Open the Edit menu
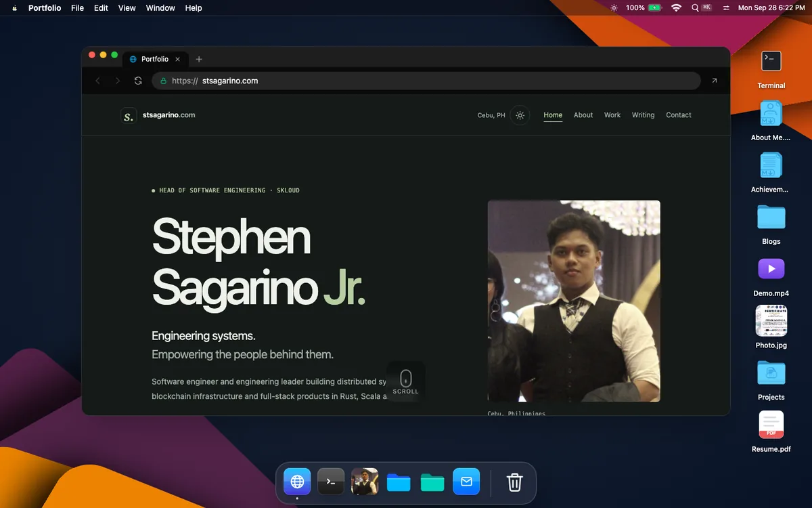 click(x=101, y=8)
